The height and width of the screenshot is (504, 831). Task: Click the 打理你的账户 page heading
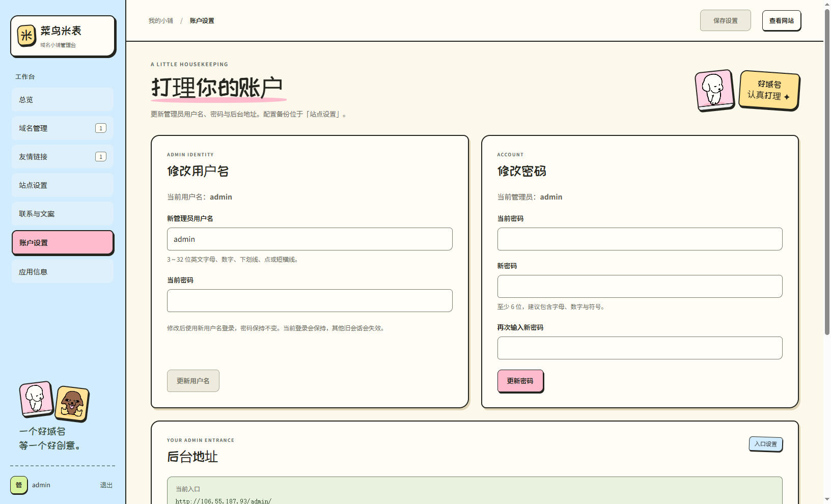[217, 87]
